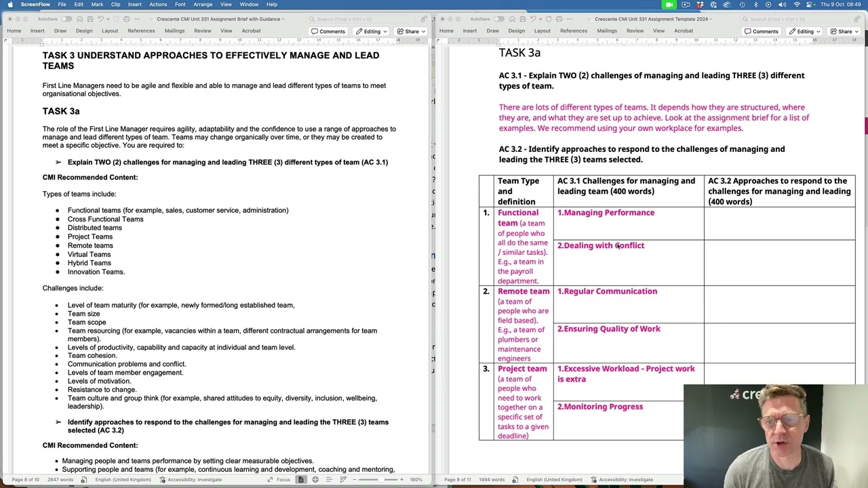This screenshot has width=868, height=488.
Task: Select Outline view icon in left status bar
Action: pyautogui.click(x=329, y=480)
